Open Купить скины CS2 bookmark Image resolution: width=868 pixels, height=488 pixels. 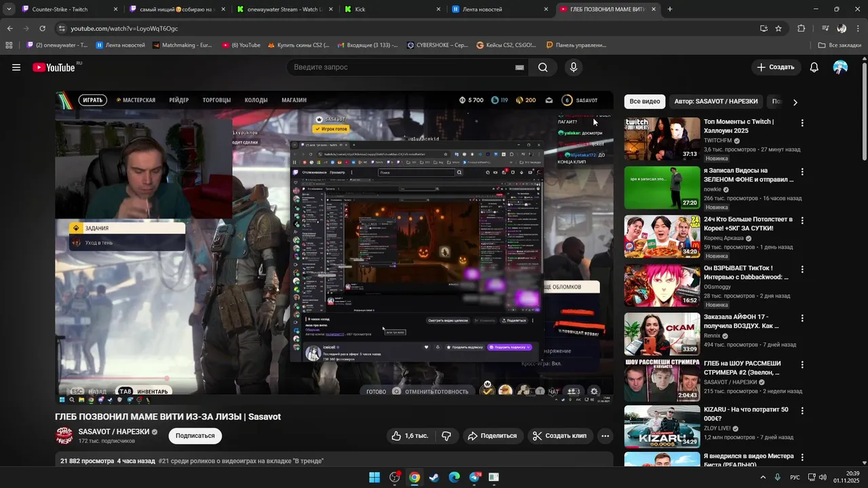(x=298, y=45)
